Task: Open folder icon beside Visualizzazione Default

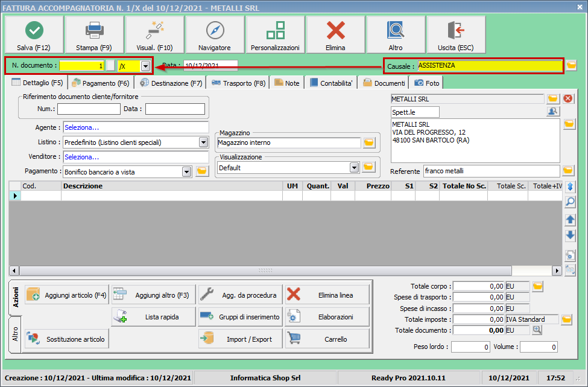Action: tap(368, 167)
